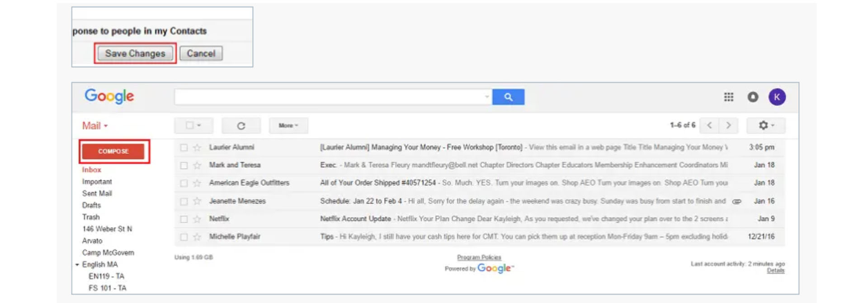Image resolution: width=868 pixels, height=303 pixels.
Task: Select the Netflix email checkbox
Action: [x=184, y=219]
